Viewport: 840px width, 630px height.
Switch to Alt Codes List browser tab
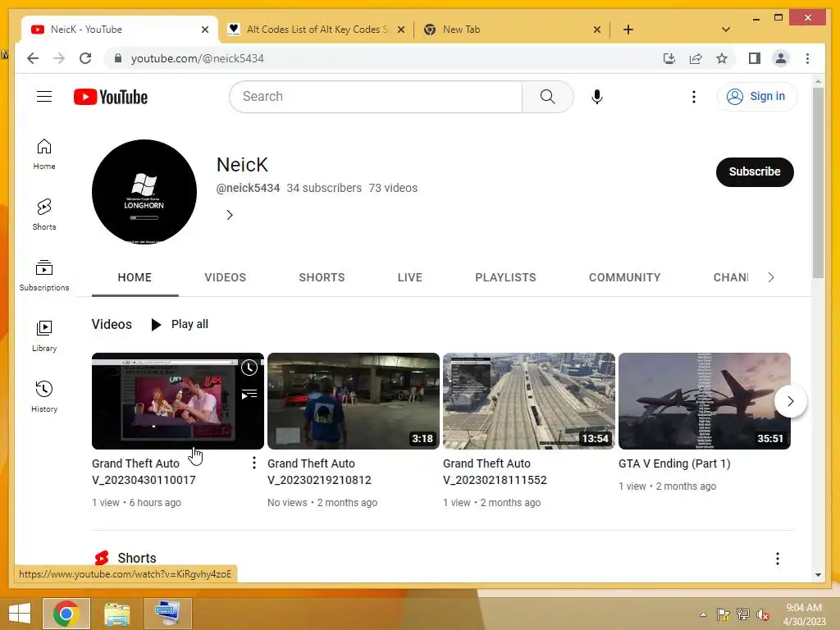click(x=316, y=30)
